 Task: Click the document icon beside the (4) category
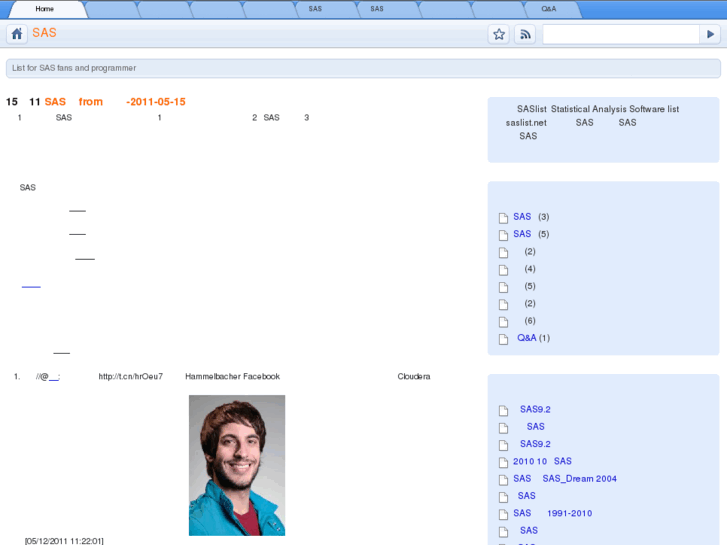click(x=503, y=270)
